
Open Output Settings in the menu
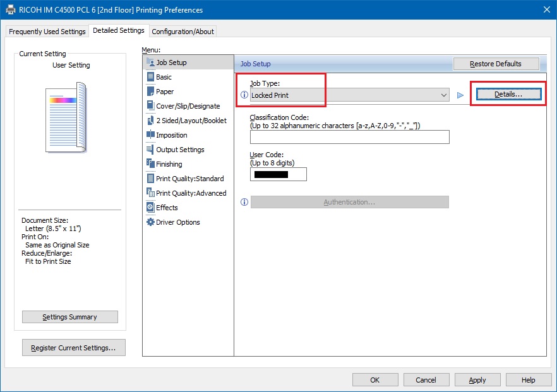pos(188,150)
